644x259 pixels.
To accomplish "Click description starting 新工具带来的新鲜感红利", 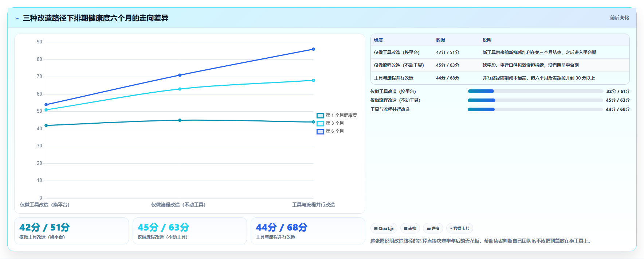I will pyautogui.click(x=539, y=53).
